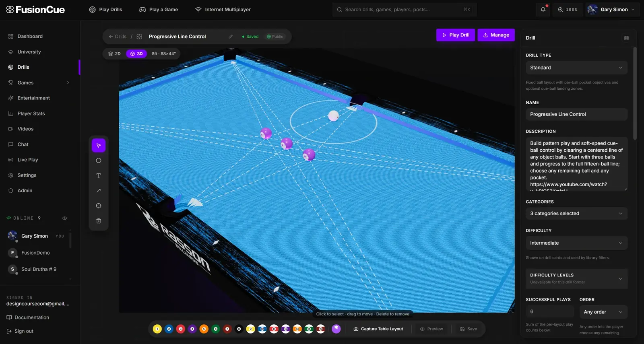The image size is (644, 344).
Task: Pick the black 8 ball from the tray
Action: click(x=239, y=329)
